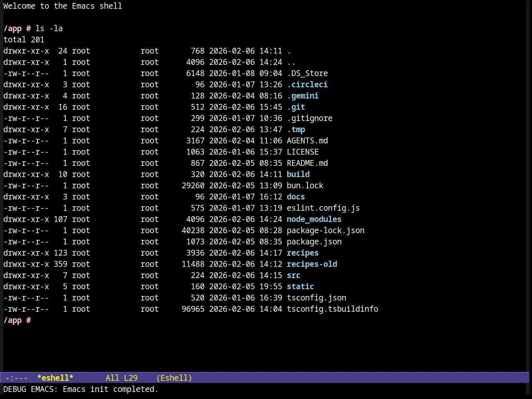Click the 'Welcome to the Emacs shell' line
532x399 pixels.
pyautogui.click(x=63, y=6)
